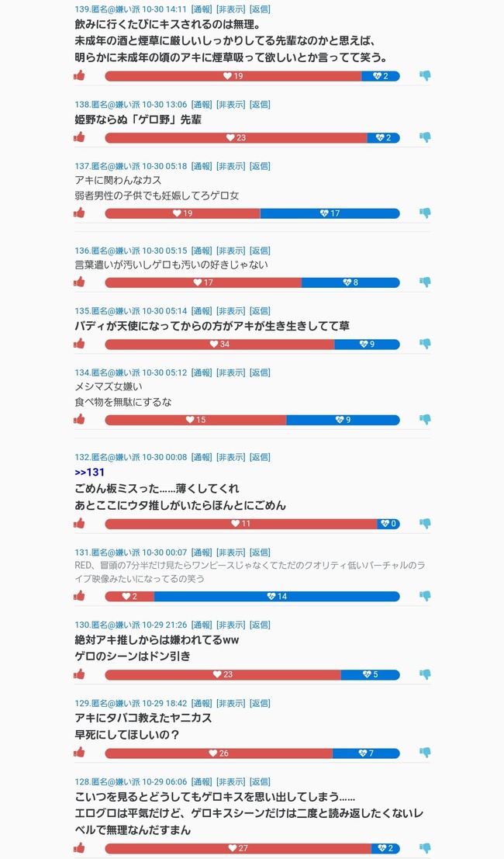Like comment 129 using thumbs-up icon

[79, 753]
